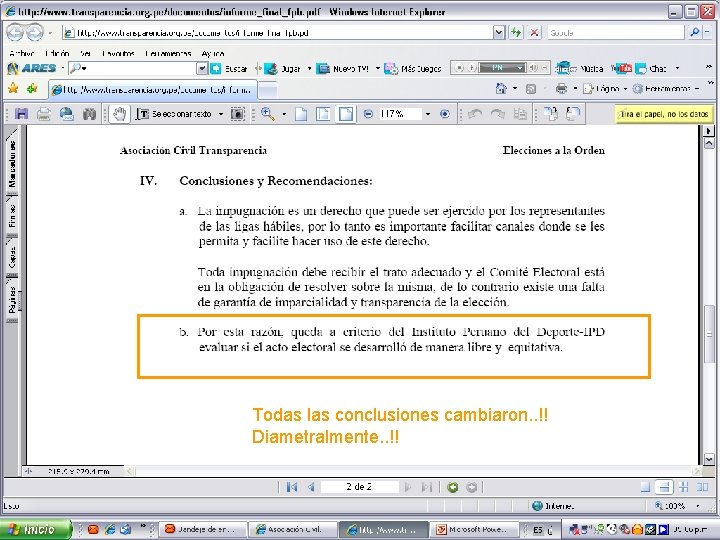Image resolution: width=720 pixels, height=540 pixels.
Task: Send the PDF by email icon
Action: tap(67, 113)
